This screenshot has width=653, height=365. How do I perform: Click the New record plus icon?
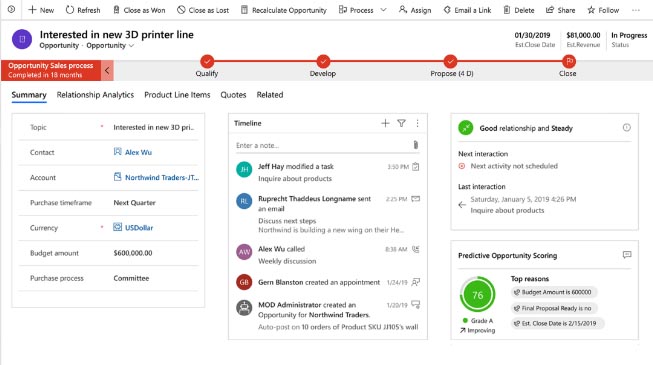pyautogui.click(x=32, y=10)
